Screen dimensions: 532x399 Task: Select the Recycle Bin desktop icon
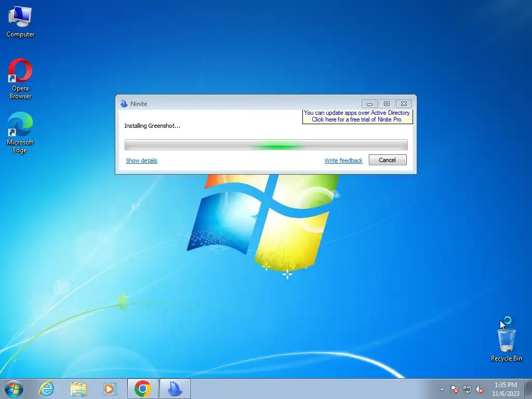point(506,344)
